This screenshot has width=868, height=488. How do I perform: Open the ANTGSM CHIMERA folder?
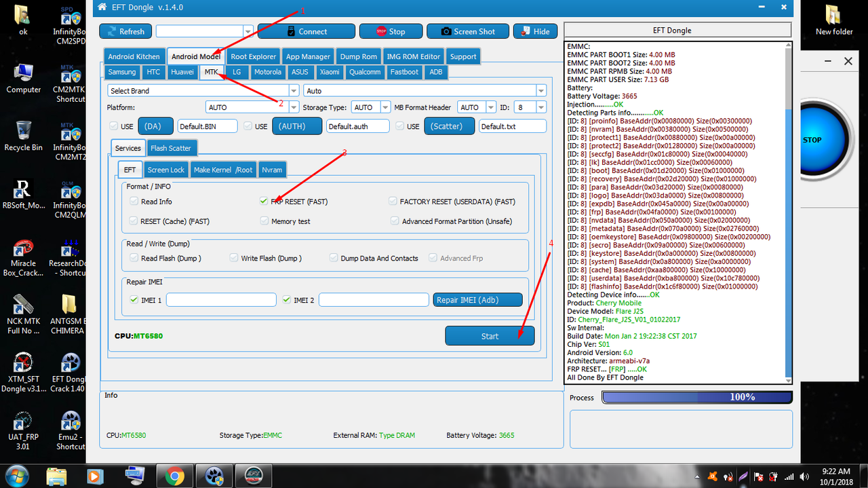(x=68, y=313)
